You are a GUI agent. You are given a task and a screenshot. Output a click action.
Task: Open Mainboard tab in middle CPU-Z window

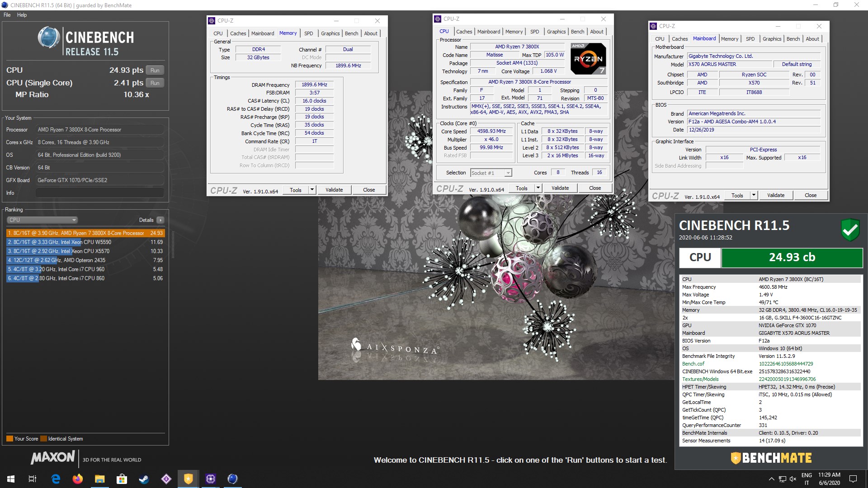coord(489,32)
